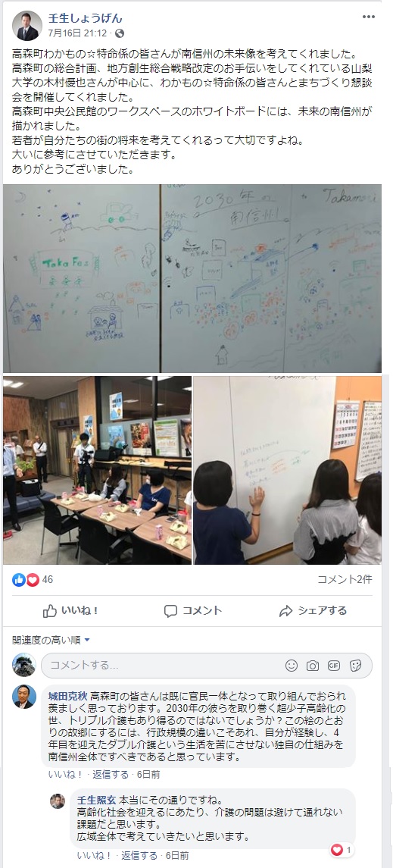View reactions via like and heart icons

(26, 580)
